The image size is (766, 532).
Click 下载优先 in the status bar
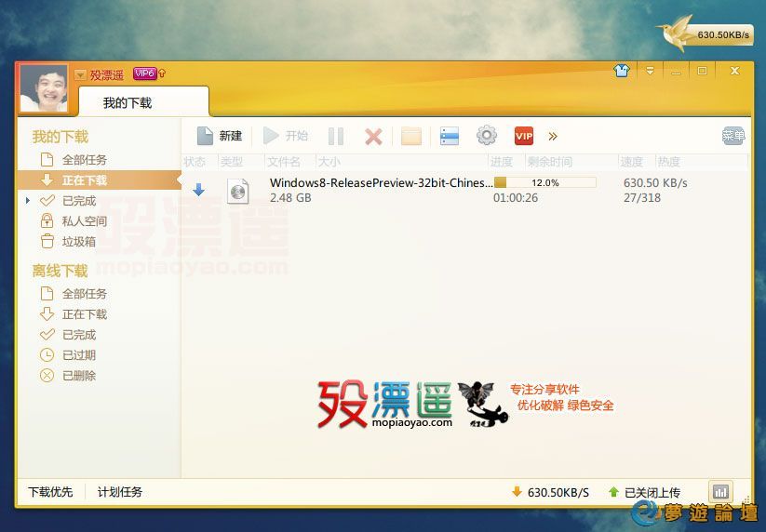coord(50,492)
